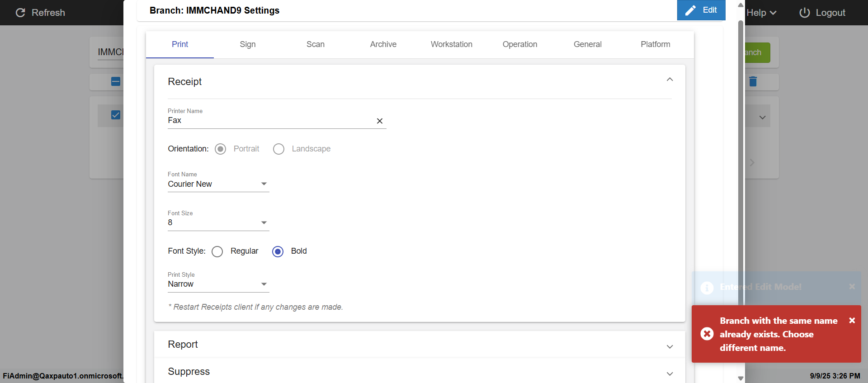Choose Landscape orientation radio button
Screen dimensions: 868x383
point(279,149)
